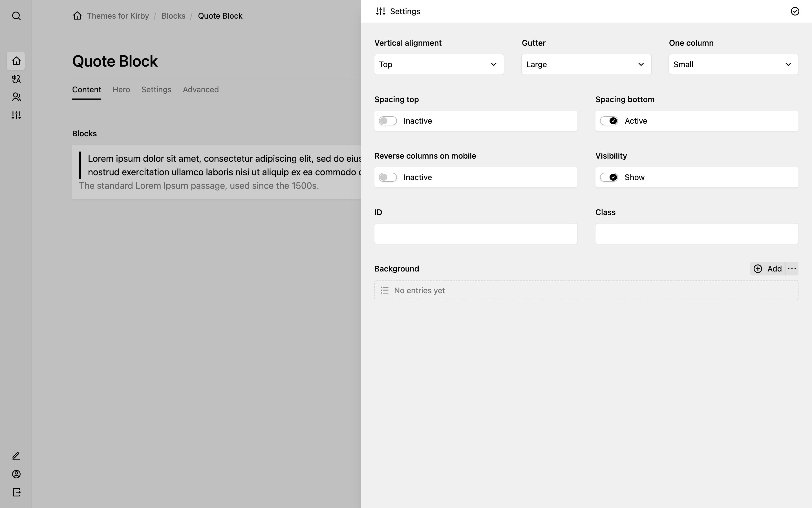The image size is (812, 508).
Task: Click the 'Active' label of Spacing bottom
Action: click(636, 121)
